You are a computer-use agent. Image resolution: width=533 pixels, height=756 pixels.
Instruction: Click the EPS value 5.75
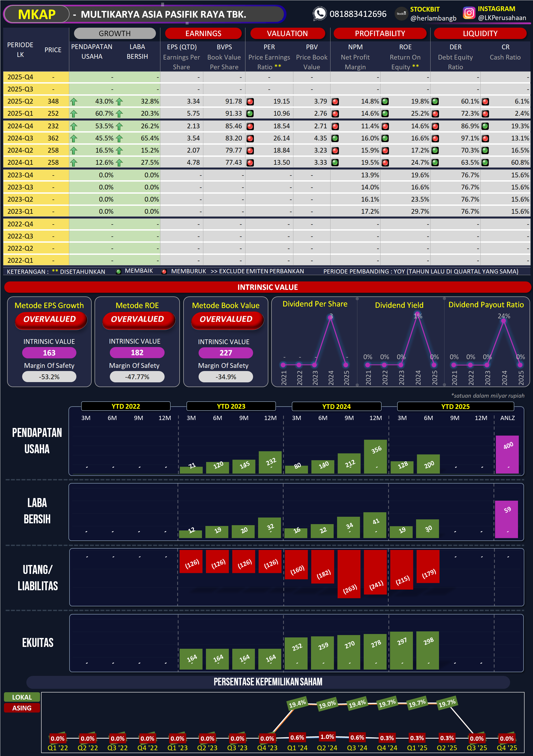(193, 114)
